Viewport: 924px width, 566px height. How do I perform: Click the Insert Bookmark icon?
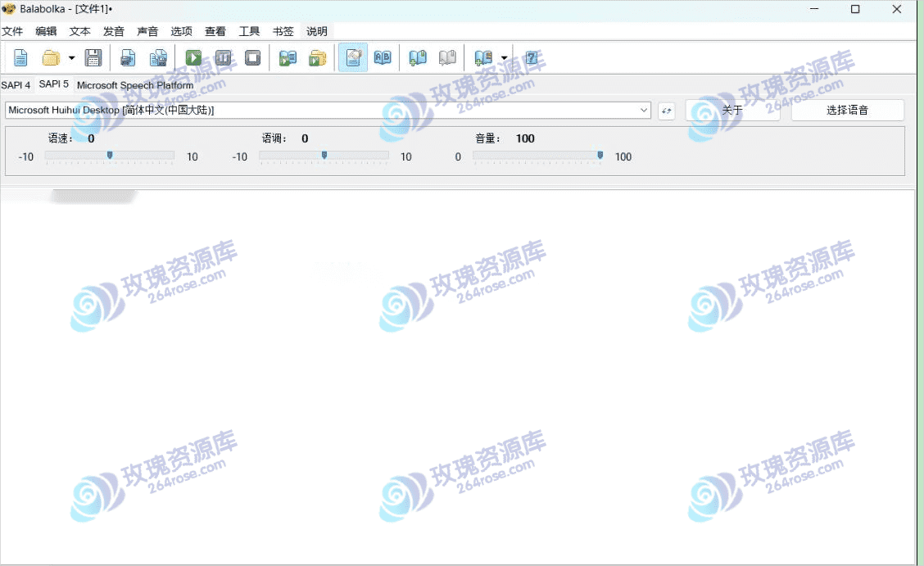(418, 57)
